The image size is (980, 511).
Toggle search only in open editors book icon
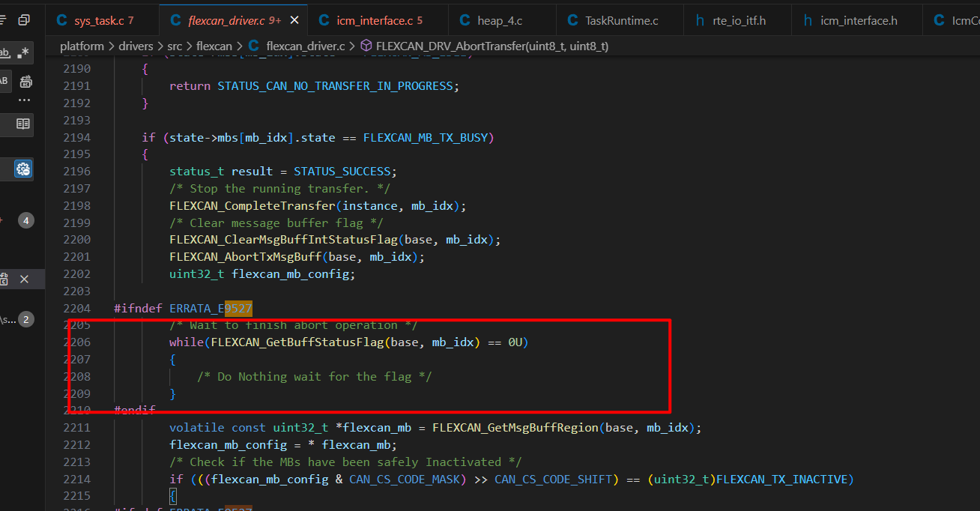click(23, 124)
